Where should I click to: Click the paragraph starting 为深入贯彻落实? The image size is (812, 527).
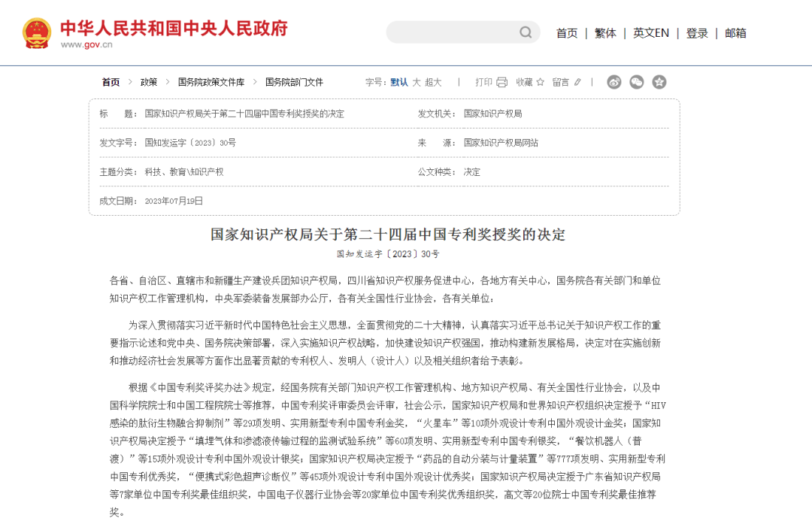pos(385,343)
